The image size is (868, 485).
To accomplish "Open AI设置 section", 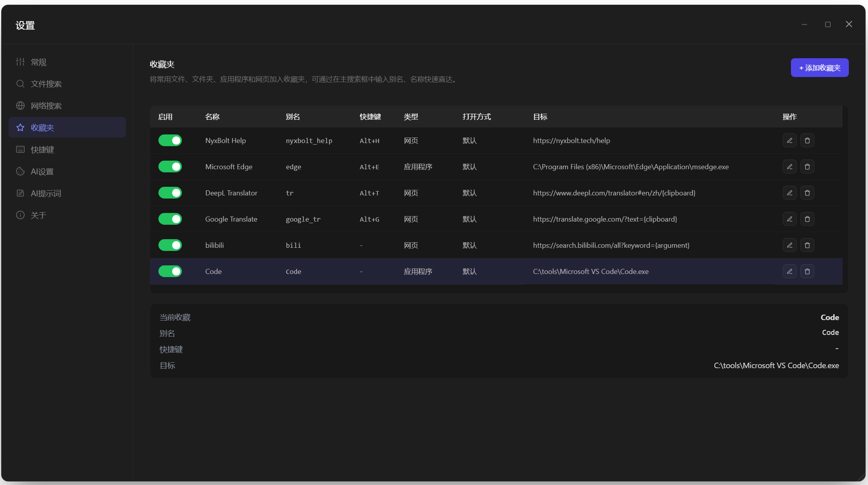I will [67, 171].
